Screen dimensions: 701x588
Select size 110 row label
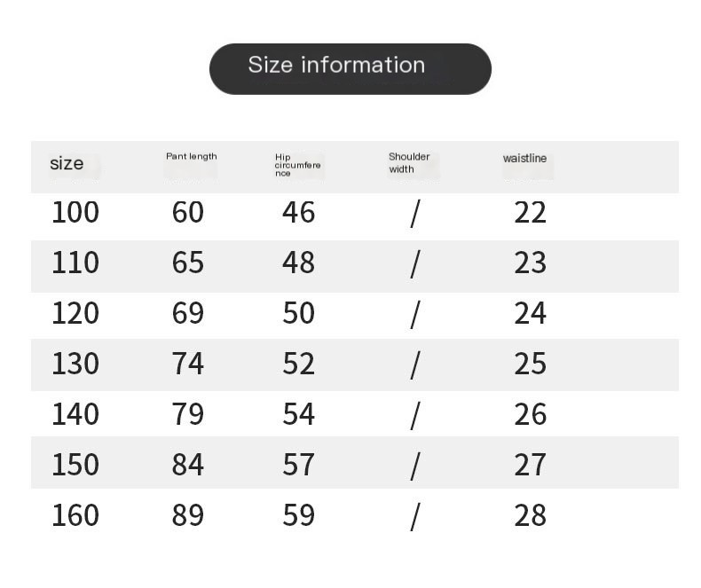tap(75, 263)
